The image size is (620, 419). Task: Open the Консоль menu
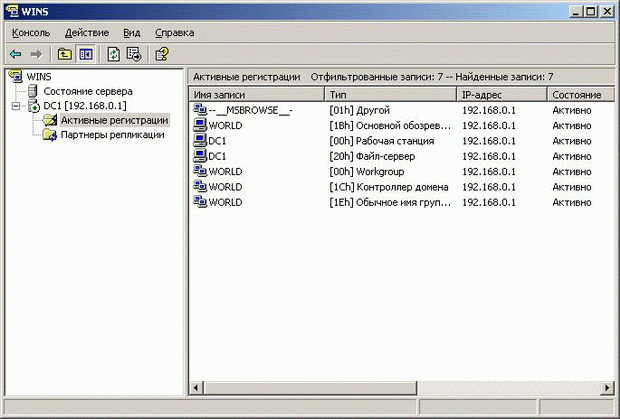[31, 33]
